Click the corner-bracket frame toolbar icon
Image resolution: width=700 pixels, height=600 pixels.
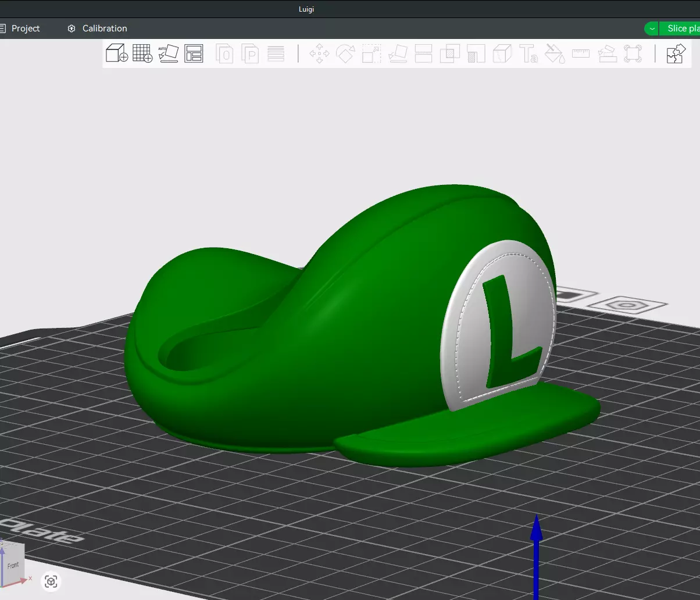pyautogui.click(x=633, y=53)
